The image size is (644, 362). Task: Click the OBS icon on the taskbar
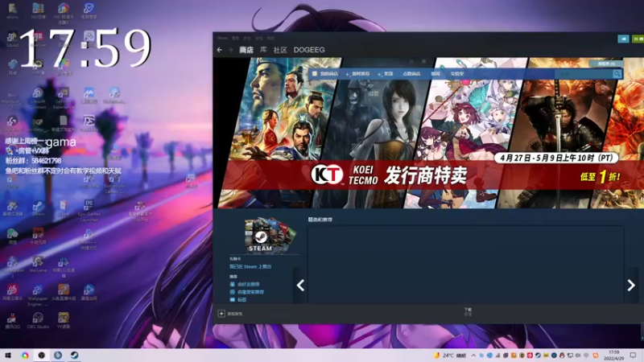click(x=42, y=356)
